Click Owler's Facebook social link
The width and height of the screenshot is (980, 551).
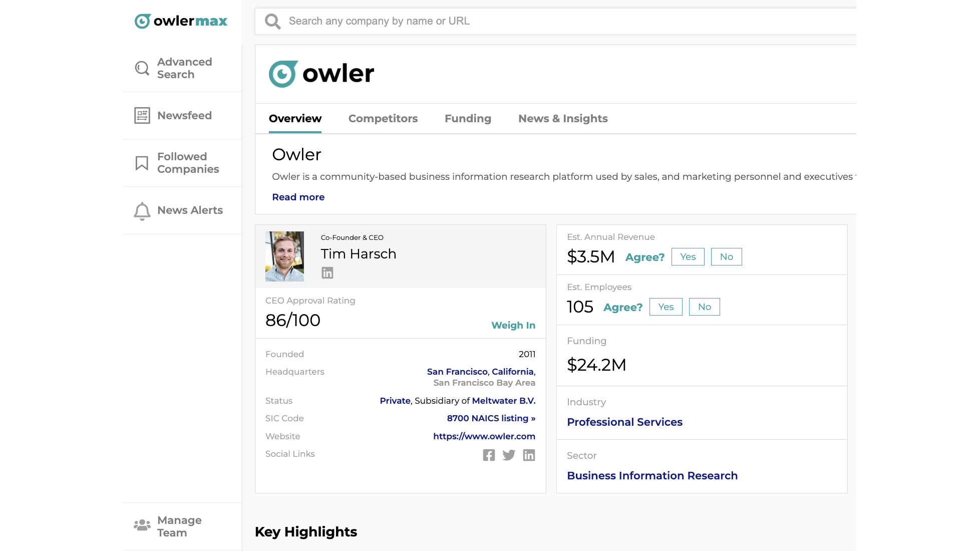[x=489, y=455]
